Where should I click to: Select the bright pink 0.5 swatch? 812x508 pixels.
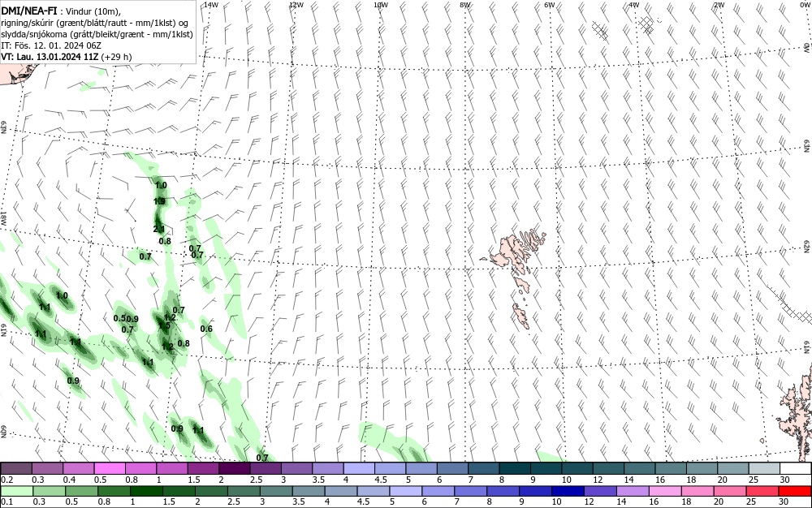coord(110,469)
